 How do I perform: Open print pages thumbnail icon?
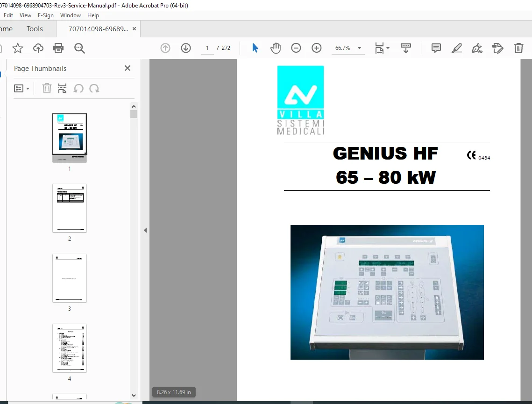(63, 89)
